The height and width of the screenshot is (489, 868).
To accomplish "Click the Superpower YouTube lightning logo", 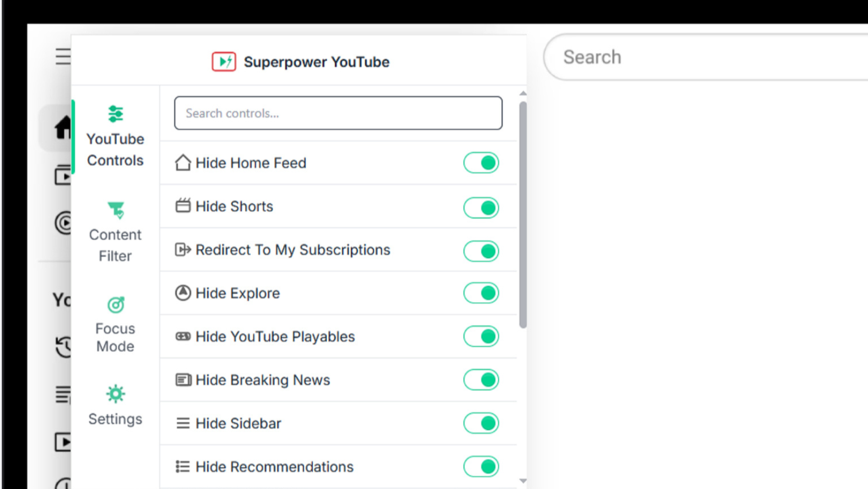I will [x=223, y=61].
